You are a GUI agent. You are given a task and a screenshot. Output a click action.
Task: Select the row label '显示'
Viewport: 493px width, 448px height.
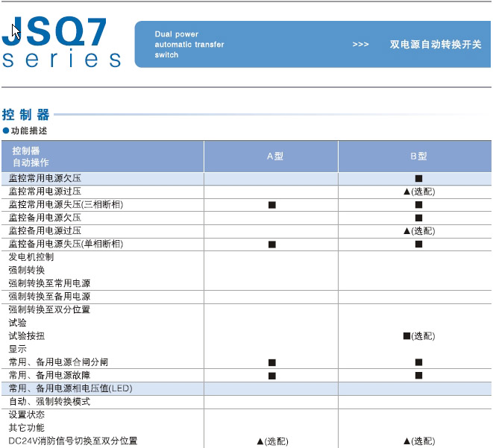coord(18,349)
